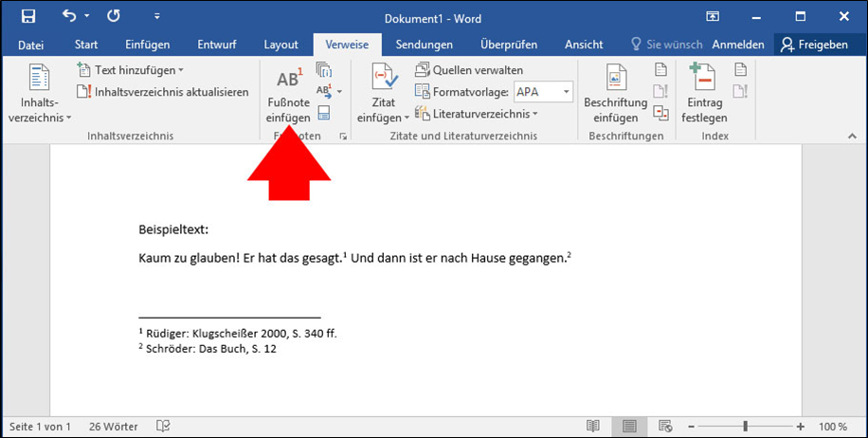Click the footnote text 'Schröder: Das Buch, S. 12'
Image resolution: width=868 pixels, height=438 pixels.
(x=211, y=349)
